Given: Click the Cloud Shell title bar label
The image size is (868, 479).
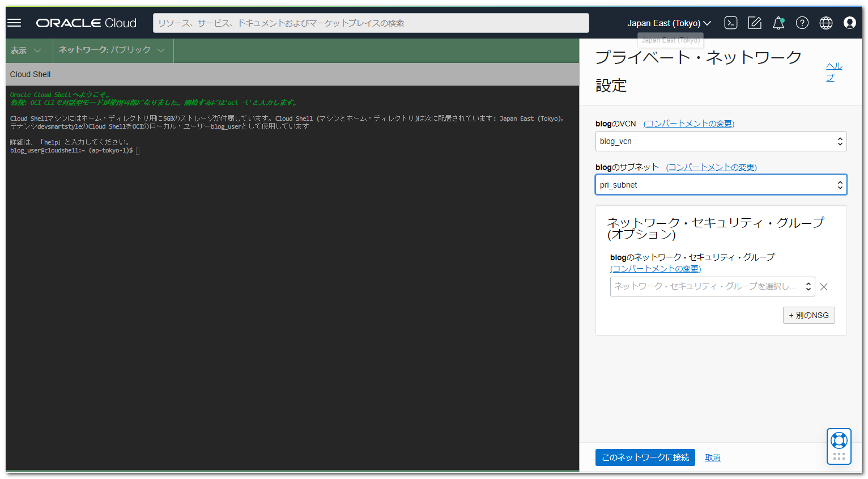Looking at the screenshot, I should pos(30,74).
